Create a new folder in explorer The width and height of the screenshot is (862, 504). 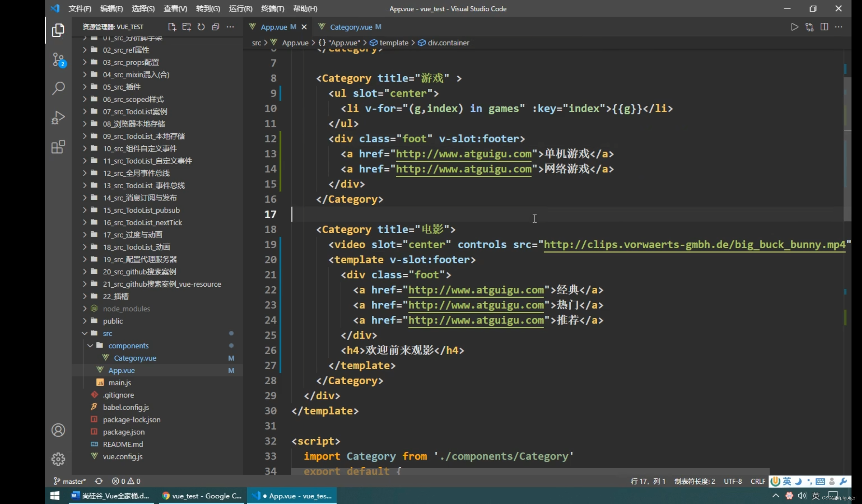[187, 27]
